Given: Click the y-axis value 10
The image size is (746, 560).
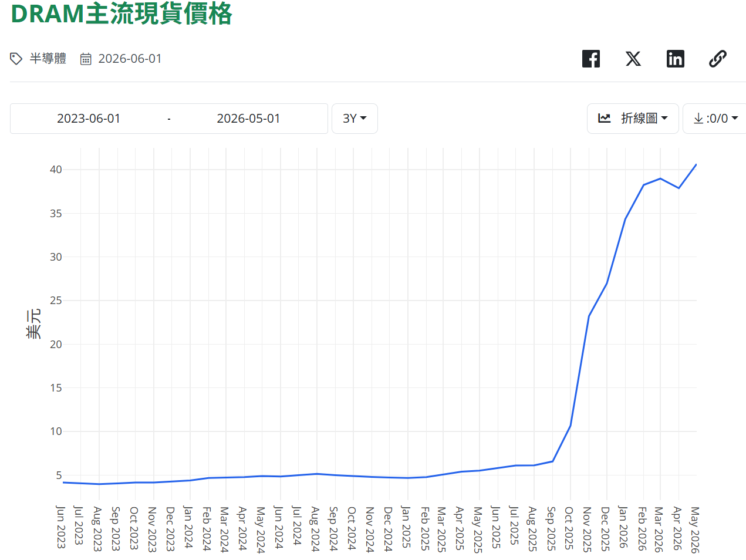Looking at the screenshot, I should tap(56, 431).
